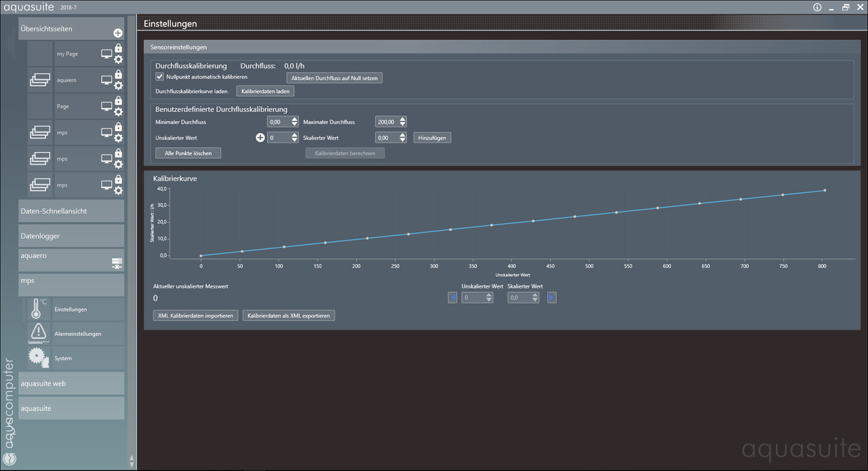Increase Maximaler Durchfluss with up arrow
The image size is (868, 471).
[403, 119]
